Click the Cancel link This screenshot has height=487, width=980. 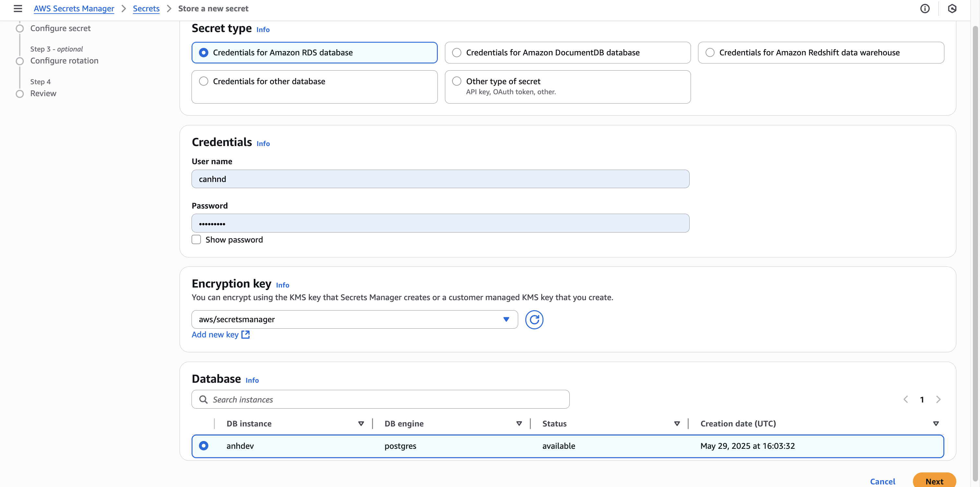coord(882,481)
